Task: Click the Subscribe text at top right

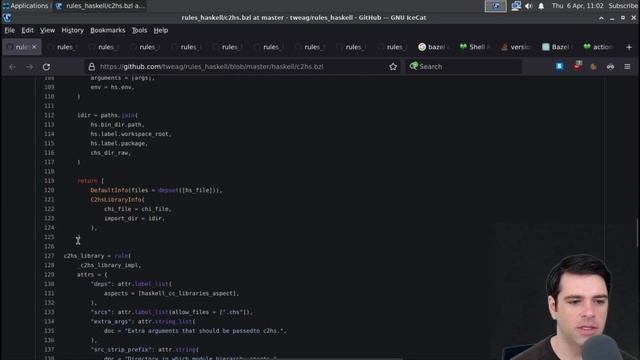Action: pyautogui.click(x=623, y=6)
